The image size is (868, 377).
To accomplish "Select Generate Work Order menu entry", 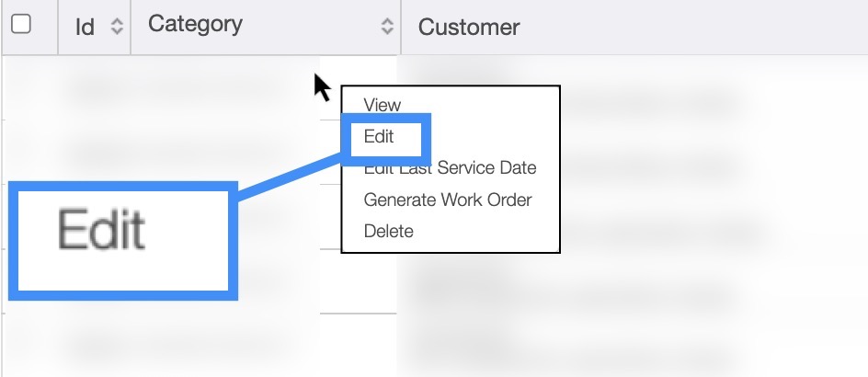I will click(x=448, y=200).
